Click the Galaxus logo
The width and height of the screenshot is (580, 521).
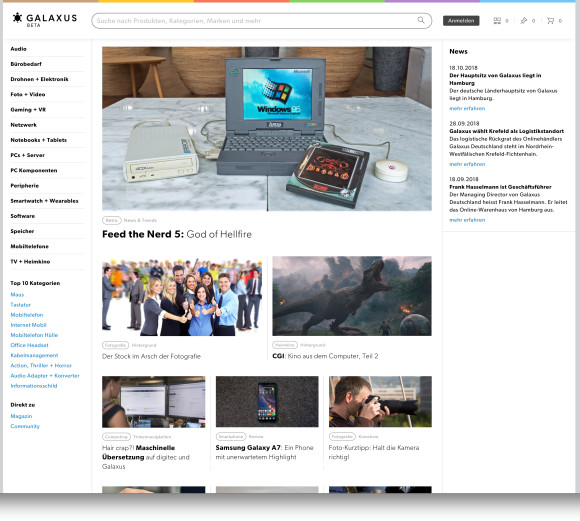coord(44,20)
